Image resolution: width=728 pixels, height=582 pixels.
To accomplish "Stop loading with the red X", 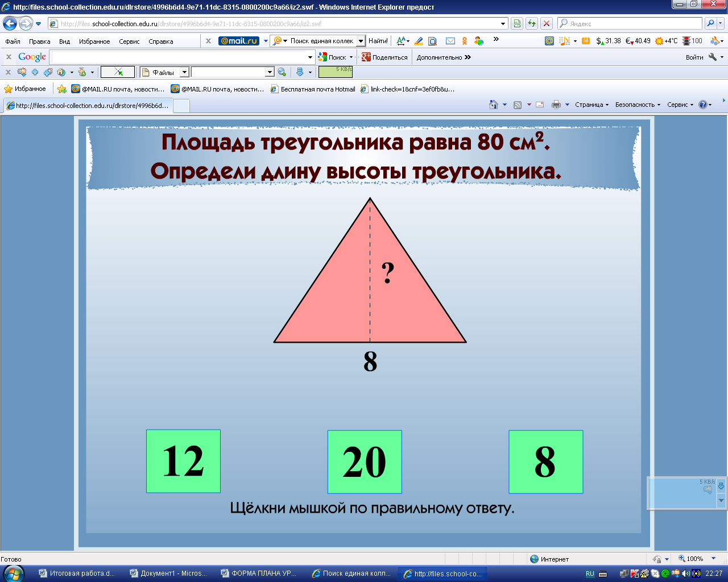I will pos(547,23).
